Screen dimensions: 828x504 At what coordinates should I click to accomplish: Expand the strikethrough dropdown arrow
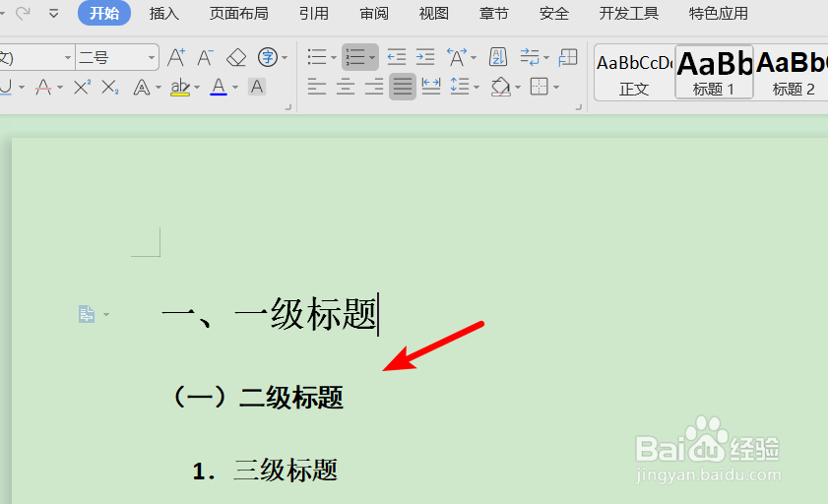[60, 87]
